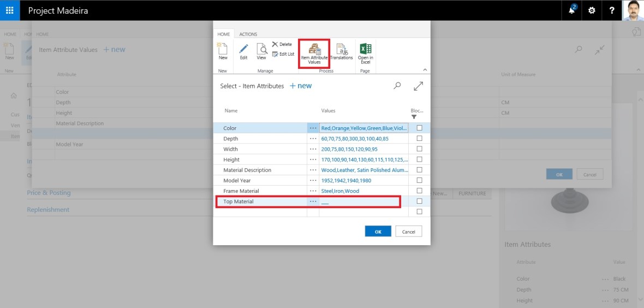This screenshot has width=644, height=308.
Task: Open the Translations action
Action: click(x=341, y=50)
